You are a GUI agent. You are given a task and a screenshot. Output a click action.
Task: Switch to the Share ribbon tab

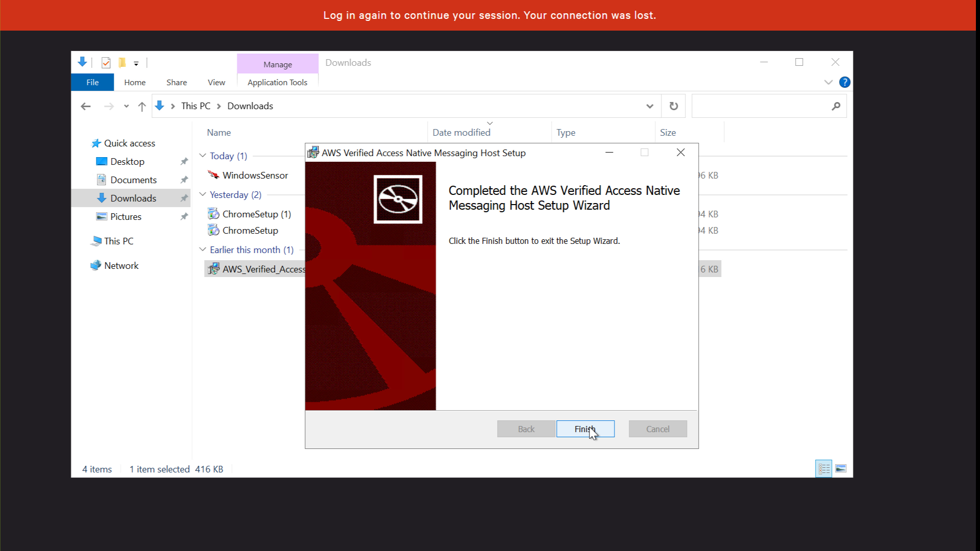[177, 82]
